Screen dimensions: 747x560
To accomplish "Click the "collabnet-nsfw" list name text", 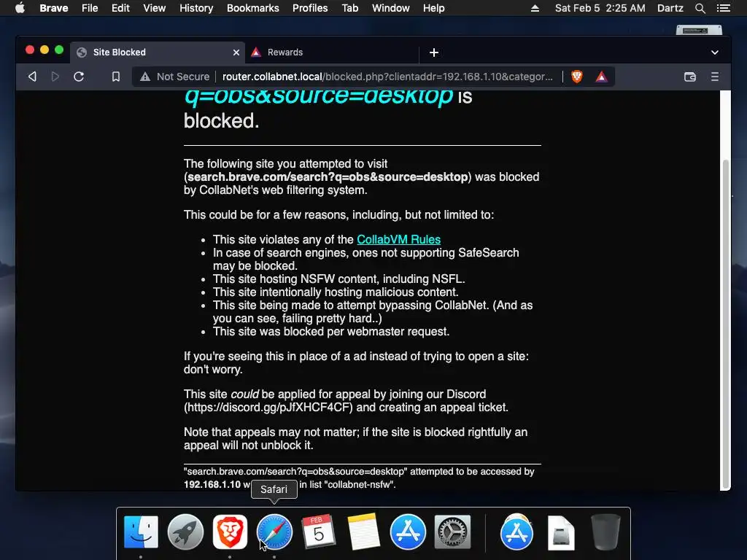I will pos(360,485).
